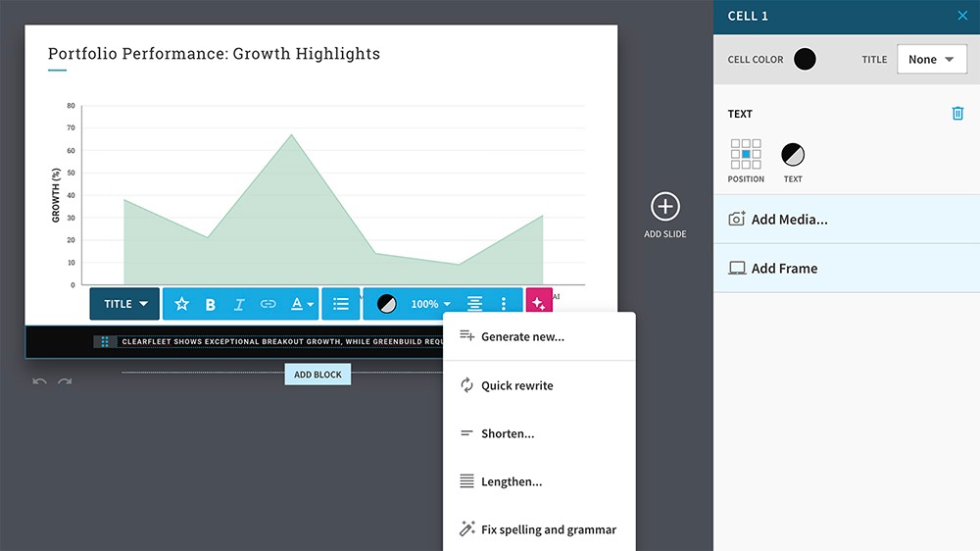
Task: Open the three-dot more options menu
Action: [x=504, y=304]
